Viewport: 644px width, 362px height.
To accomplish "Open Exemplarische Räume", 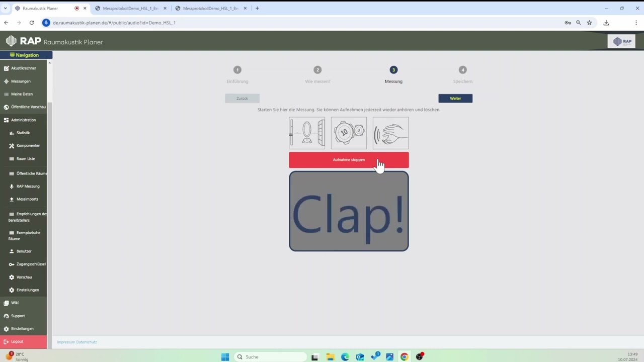I will tap(24, 235).
